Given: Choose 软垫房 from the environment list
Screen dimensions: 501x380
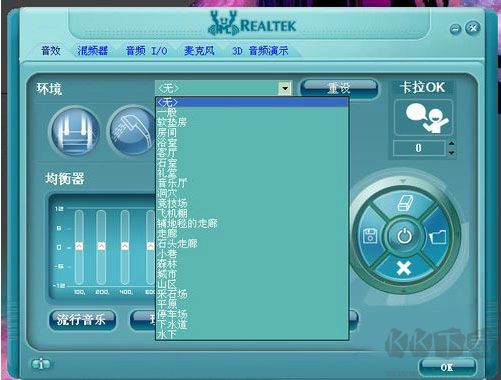Looking at the screenshot, I should coord(252,122).
